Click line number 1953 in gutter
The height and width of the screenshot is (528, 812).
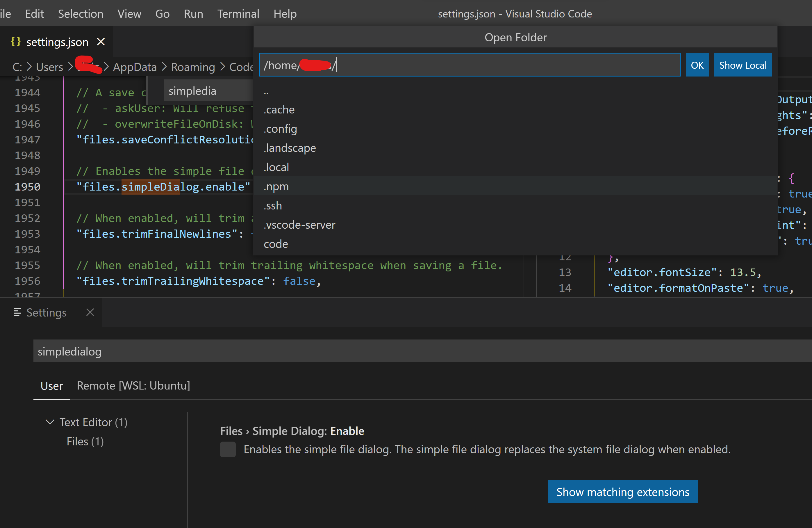(27, 234)
